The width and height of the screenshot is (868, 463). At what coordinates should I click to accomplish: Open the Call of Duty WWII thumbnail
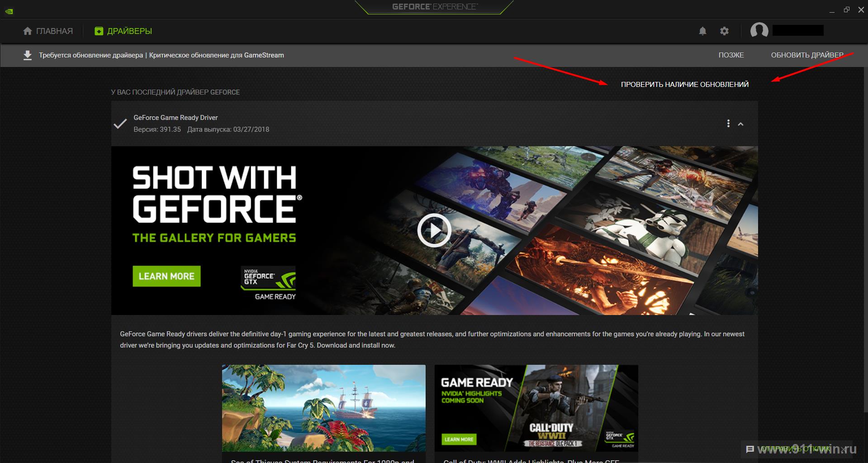click(536, 408)
